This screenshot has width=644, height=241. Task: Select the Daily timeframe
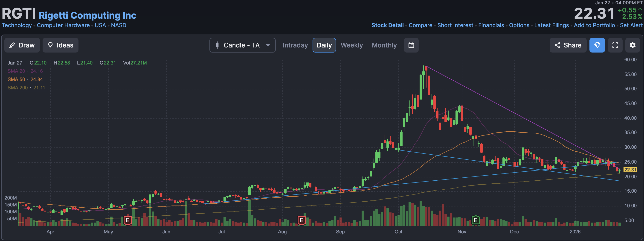(x=324, y=45)
